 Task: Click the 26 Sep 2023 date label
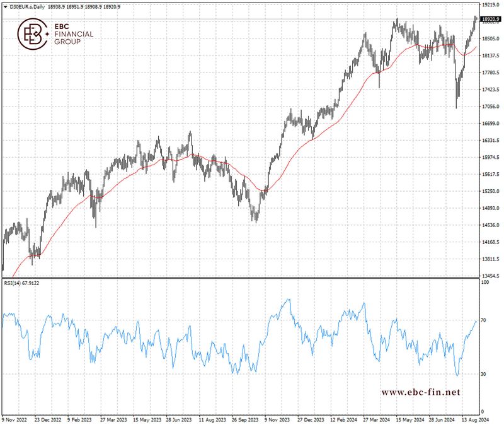point(244,419)
